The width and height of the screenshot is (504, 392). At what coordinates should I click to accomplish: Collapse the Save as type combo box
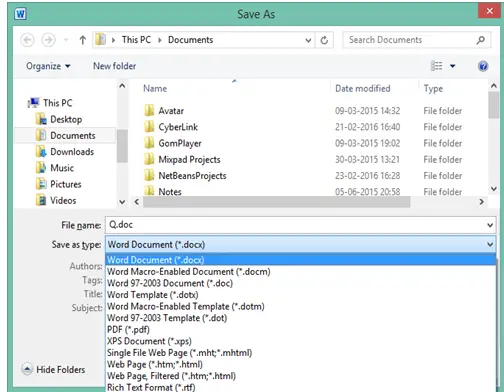point(490,245)
